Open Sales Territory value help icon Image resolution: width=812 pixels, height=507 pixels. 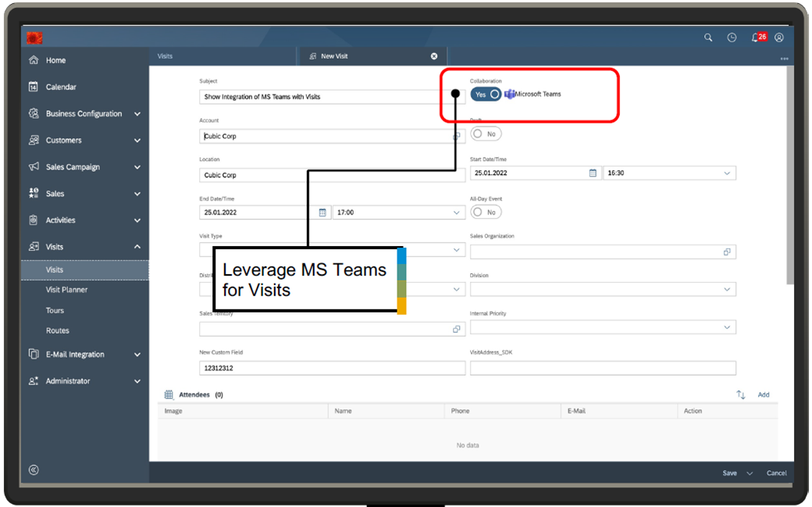coord(456,329)
